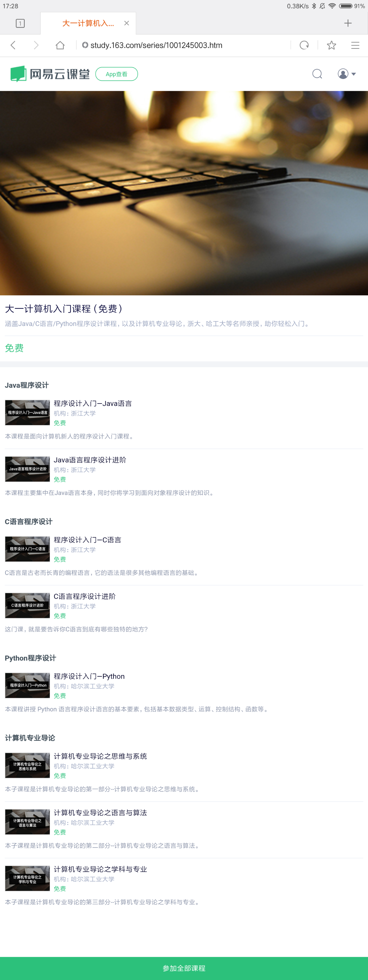
Task: Go forward with the browser forward arrow
Action: pos(36,45)
